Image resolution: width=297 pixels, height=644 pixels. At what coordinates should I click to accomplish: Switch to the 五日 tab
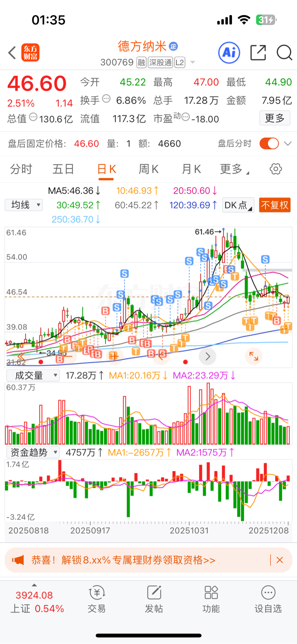coord(63,169)
